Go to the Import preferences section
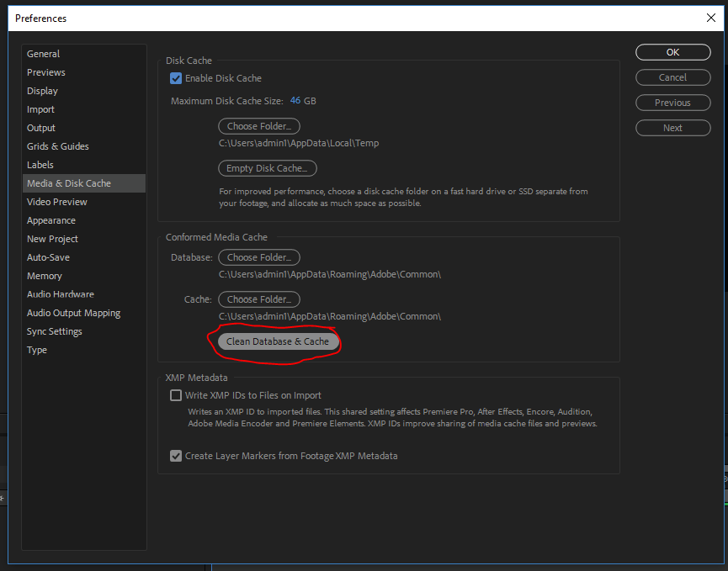728x571 pixels. pos(40,109)
